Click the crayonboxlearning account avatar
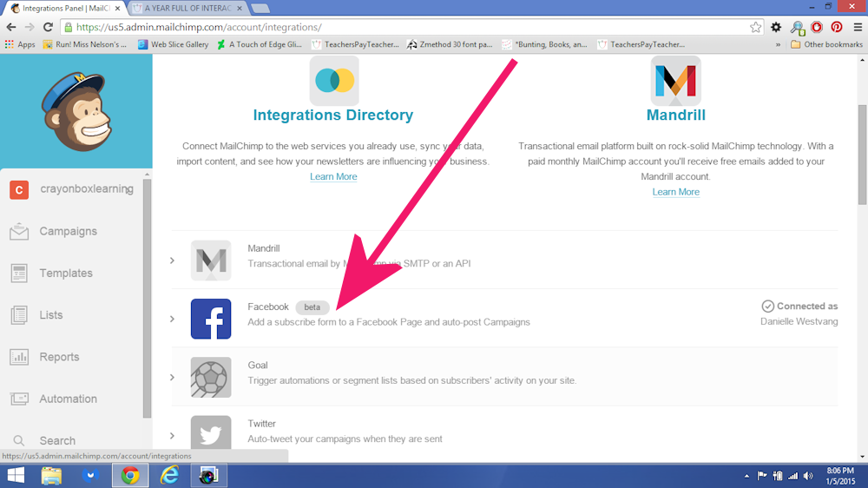 19,190
